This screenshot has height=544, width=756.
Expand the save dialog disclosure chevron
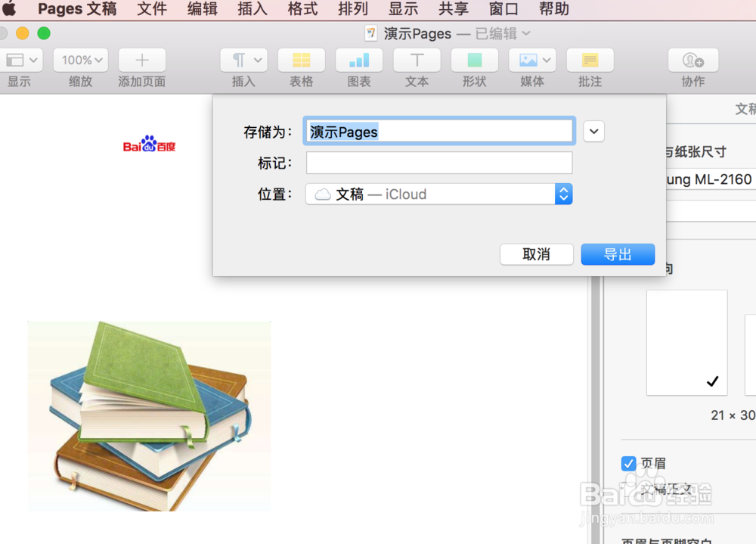(x=593, y=131)
